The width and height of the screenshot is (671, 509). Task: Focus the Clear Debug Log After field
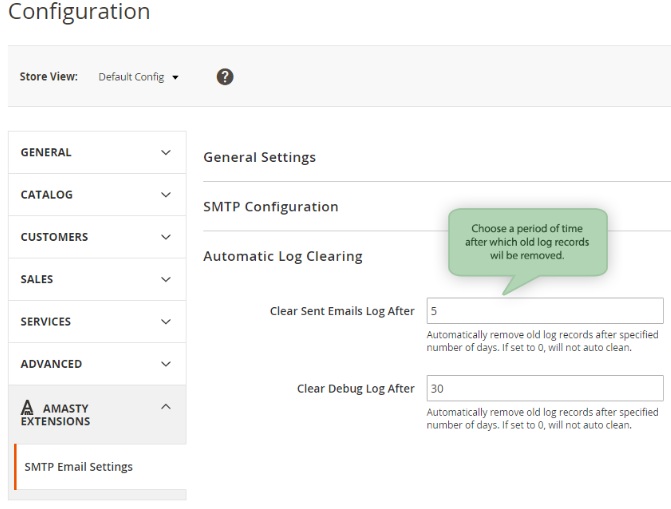[545, 388]
